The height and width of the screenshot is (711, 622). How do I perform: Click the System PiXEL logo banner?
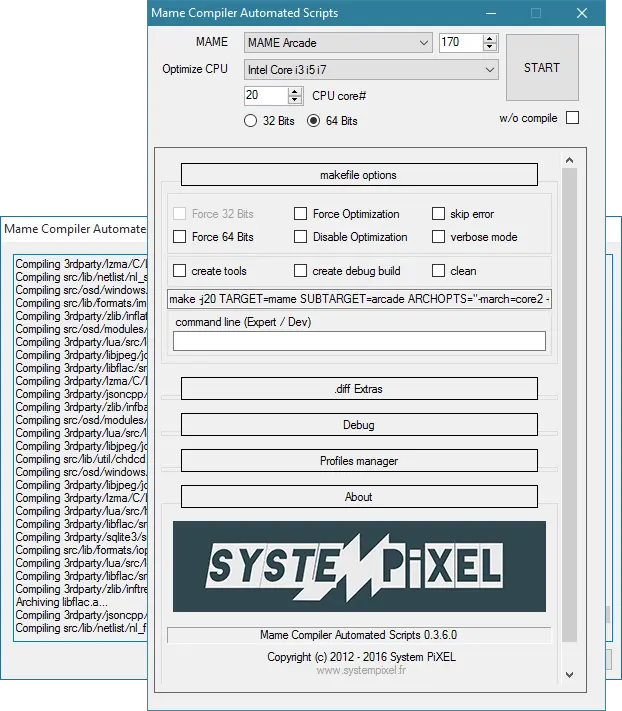point(359,566)
